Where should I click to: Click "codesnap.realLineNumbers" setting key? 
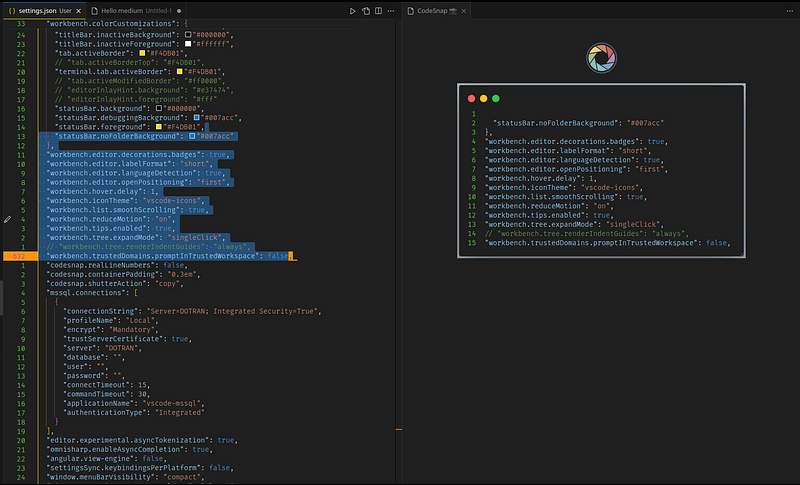103,265
